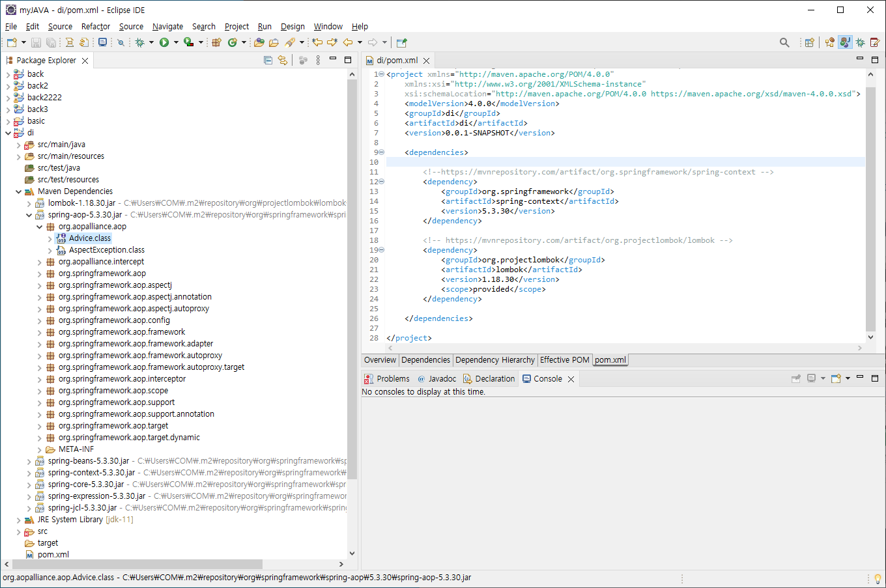Click the notepad-with-pencil perspective icon
The image size is (886, 588).
coord(875,42)
